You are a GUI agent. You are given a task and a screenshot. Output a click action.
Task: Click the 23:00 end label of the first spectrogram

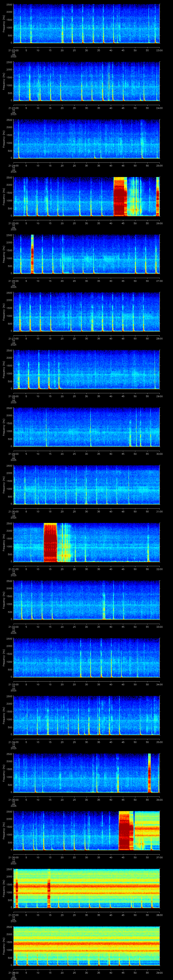click(x=159, y=50)
